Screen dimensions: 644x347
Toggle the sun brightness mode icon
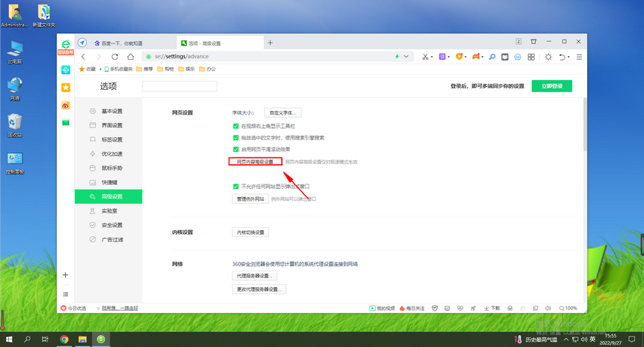(x=548, y=57)
